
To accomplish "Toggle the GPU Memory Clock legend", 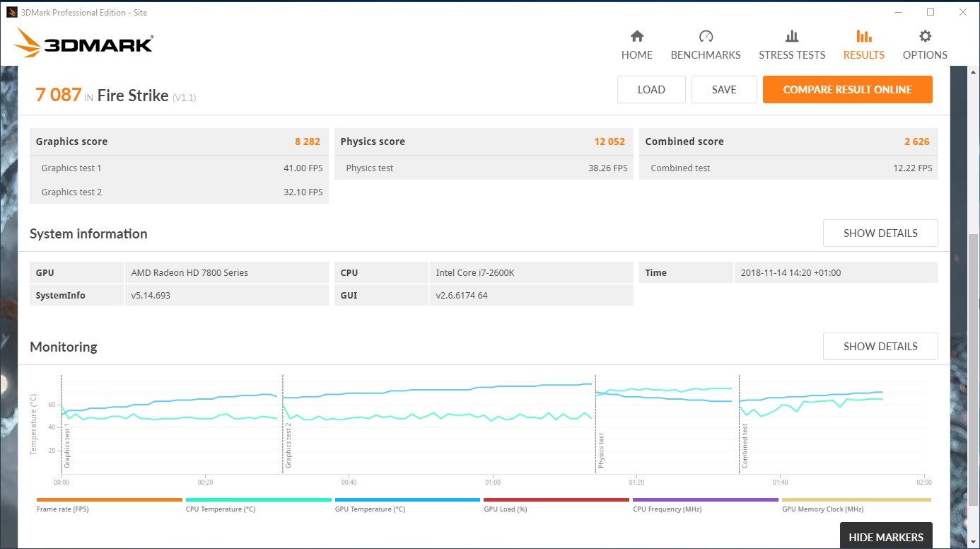I will tap(822, 509).
